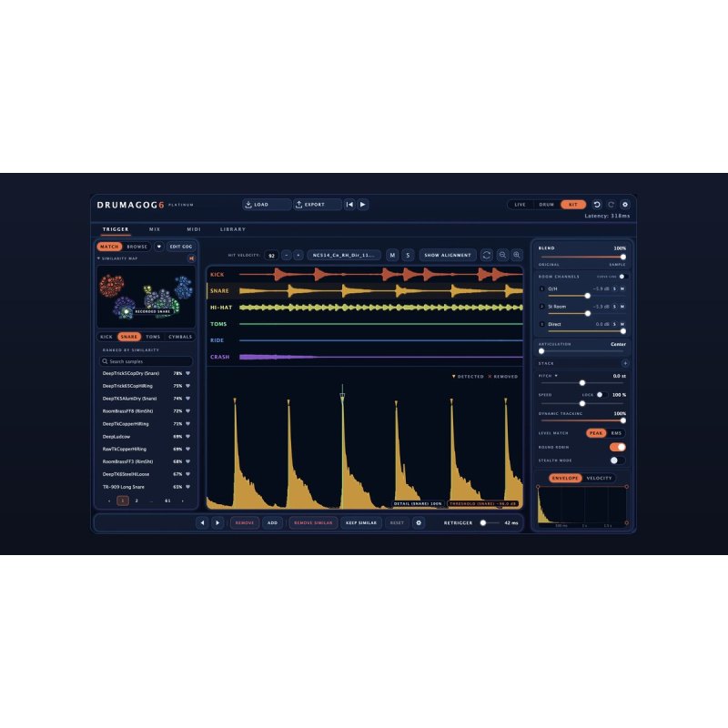
Task: Open detection settings gear beside Reset
Action: click(x=419, y=522)
